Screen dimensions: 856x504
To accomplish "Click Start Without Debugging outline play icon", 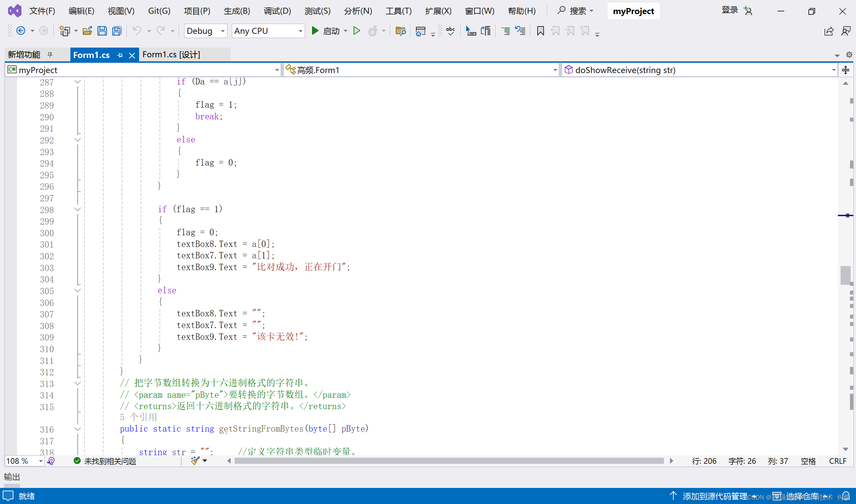I will 357,31.
